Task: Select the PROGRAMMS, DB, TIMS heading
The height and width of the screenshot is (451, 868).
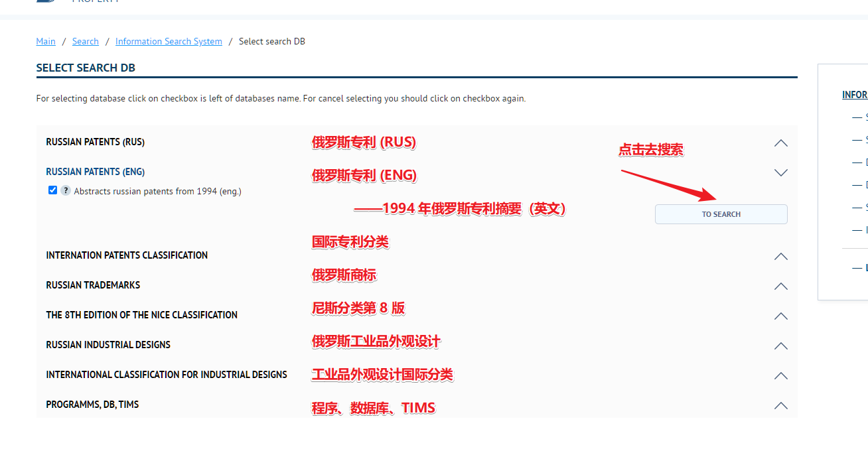Action: point(92,405)
